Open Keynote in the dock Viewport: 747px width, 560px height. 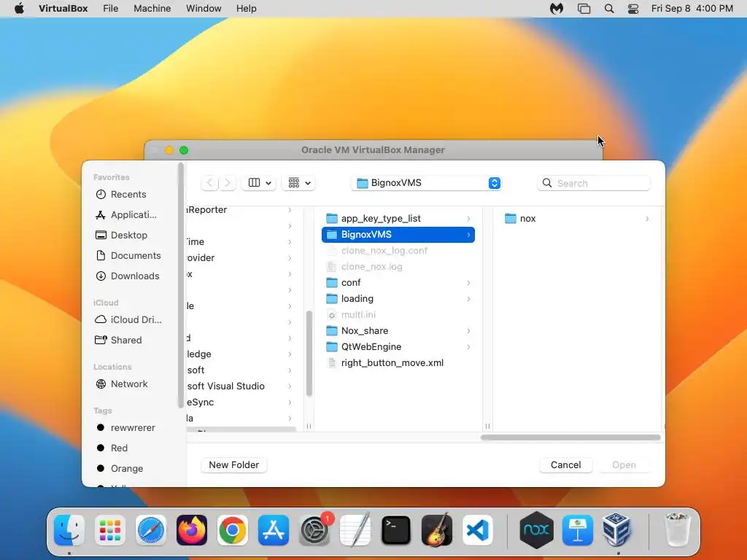click(x=578, y=530)
